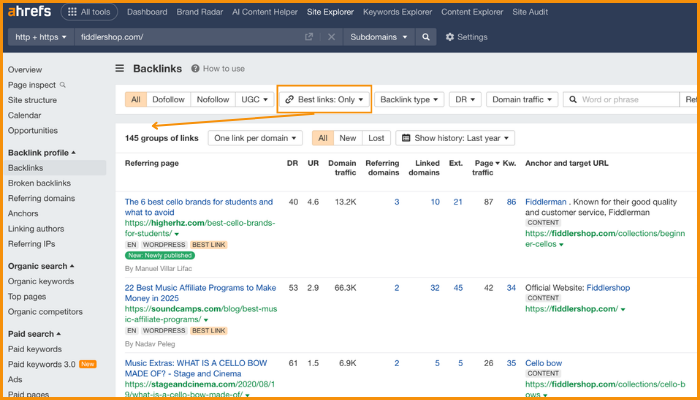Open the Domain traffic filter dropdown

[x=522, y=100]
